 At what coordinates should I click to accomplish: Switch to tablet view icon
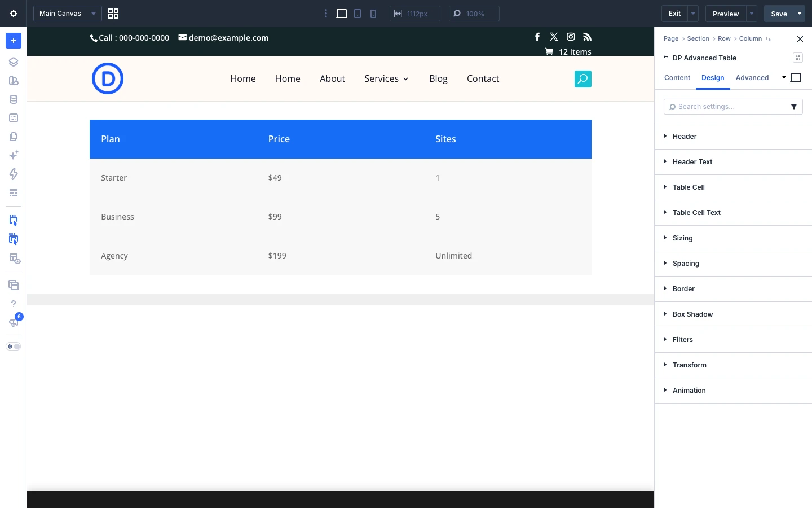click(358, 14)
